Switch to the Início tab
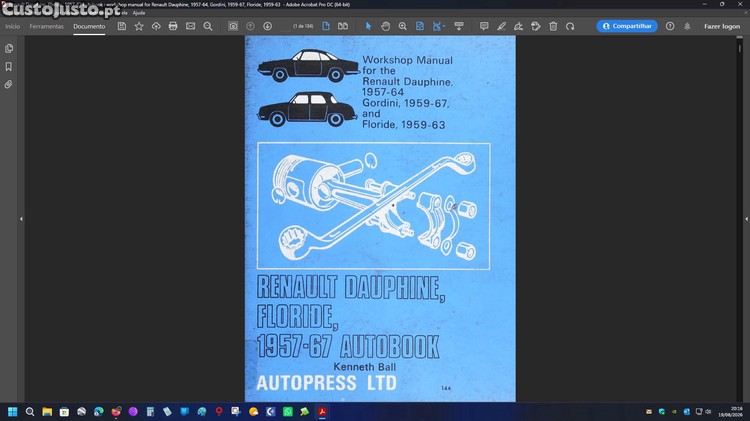Viewport: 750px width, 421px height. tap(12, 26)
